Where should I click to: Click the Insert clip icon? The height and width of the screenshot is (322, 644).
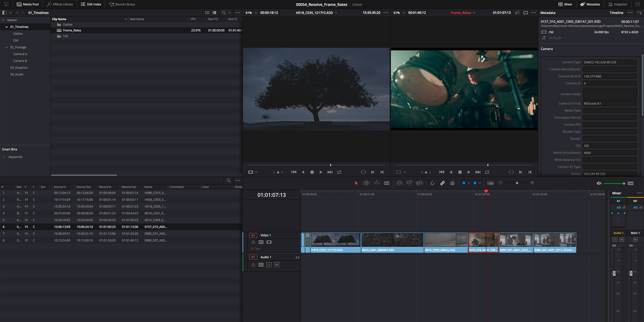click(x=399, y=183)
